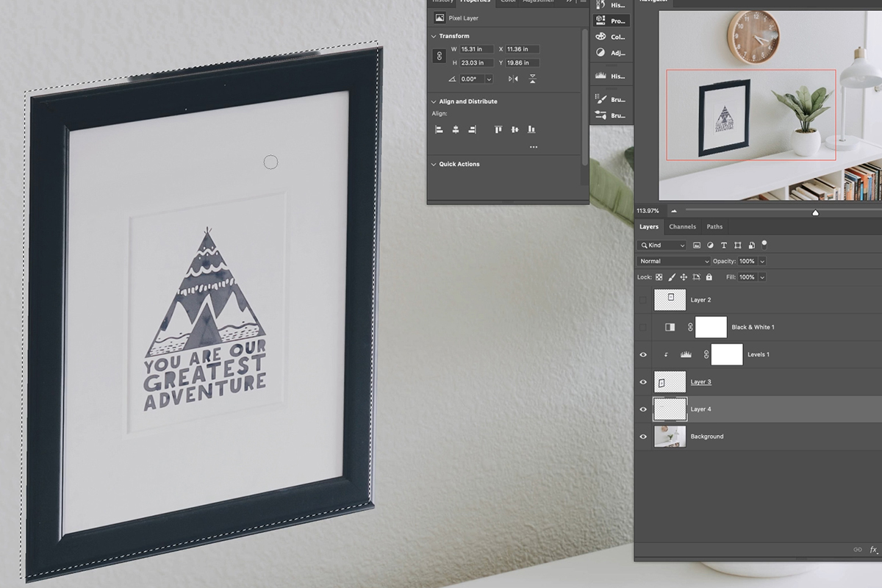The width and height of the screenshot is (882, 588).
Task: Align left edges in Align and Distribute
Action: (x=439, y=129)
